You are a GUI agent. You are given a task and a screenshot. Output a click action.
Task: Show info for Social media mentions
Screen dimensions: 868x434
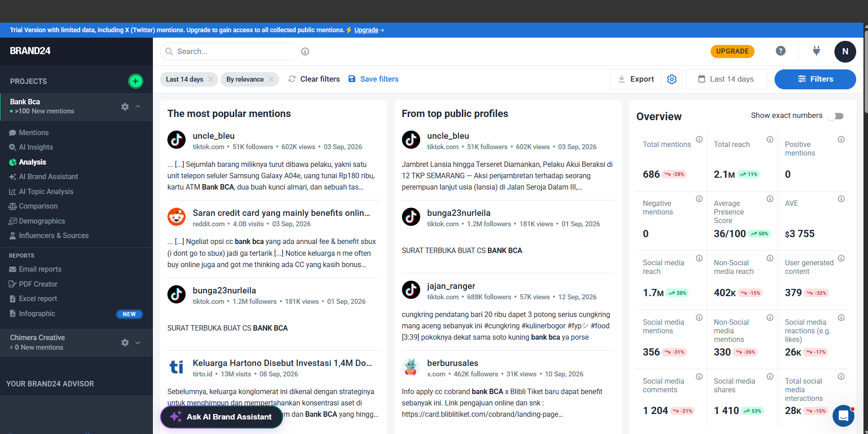point(699,317)
